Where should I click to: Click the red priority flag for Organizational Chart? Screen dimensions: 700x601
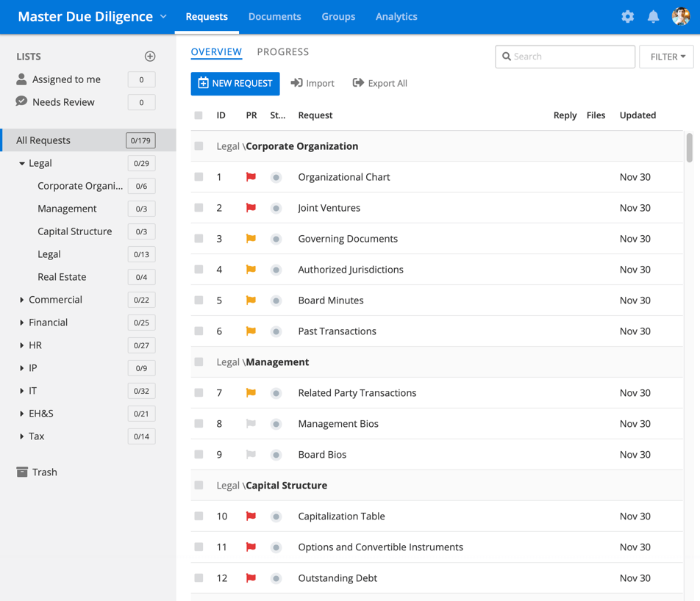[x=251, y=177]
